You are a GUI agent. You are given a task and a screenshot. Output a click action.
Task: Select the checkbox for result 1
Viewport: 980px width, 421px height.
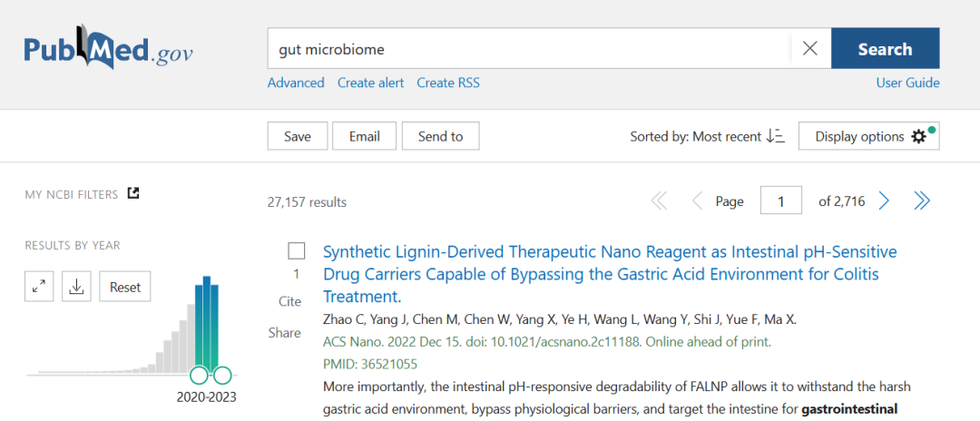click(296, 251)
